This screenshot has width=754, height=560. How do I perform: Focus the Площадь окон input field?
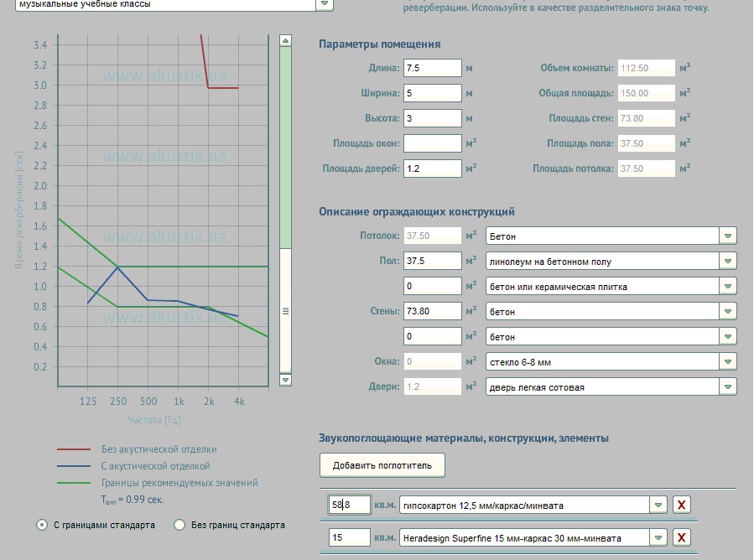pyautogui.click(x=432, y=143)
